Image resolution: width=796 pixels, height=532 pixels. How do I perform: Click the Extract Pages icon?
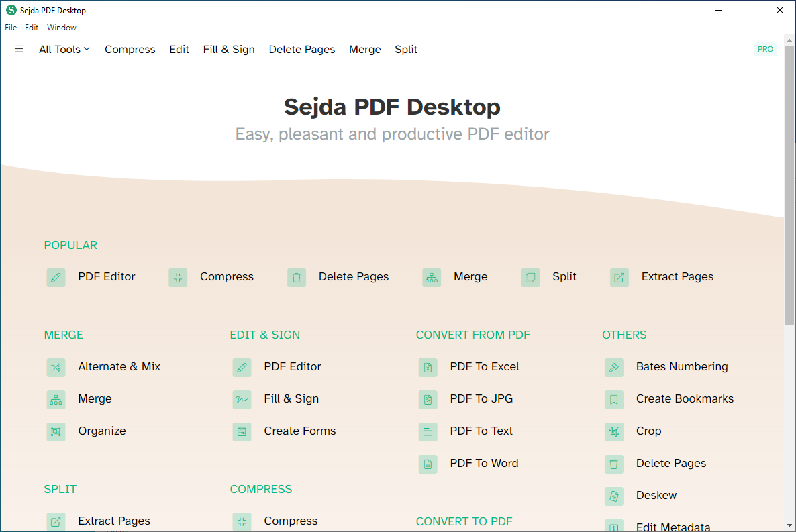pos(619,277)
